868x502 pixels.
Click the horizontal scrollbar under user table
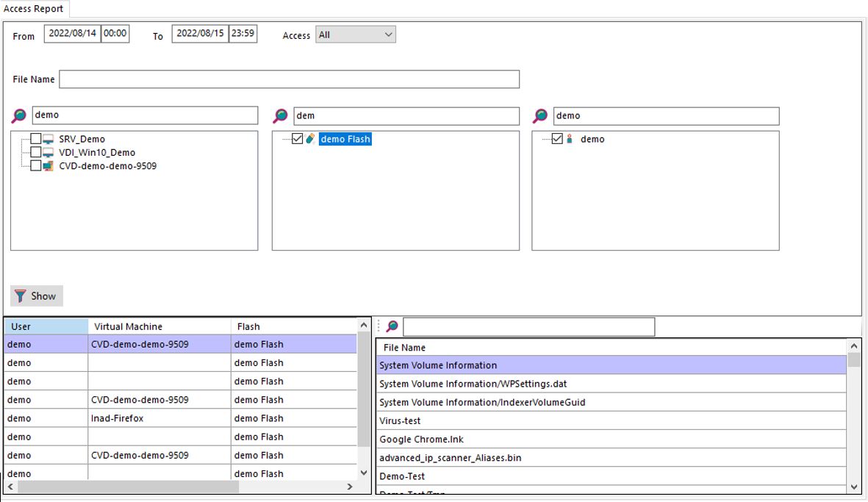tap(129, 487)
